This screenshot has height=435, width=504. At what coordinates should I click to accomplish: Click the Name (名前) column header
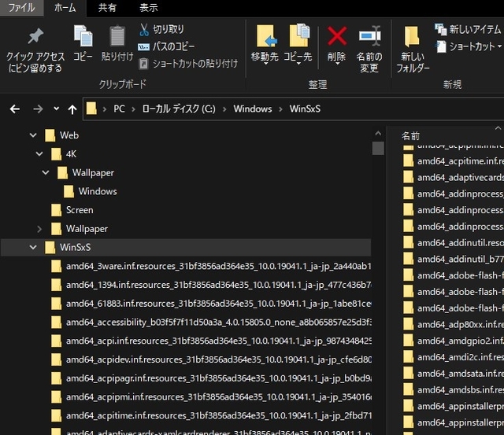(410, 136)
